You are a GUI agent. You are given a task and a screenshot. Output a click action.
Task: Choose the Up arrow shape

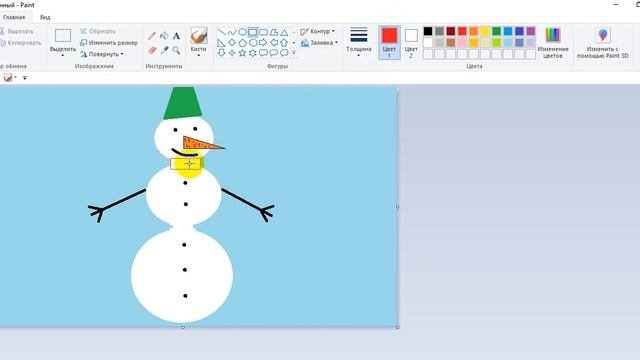[x=284, y=42]
